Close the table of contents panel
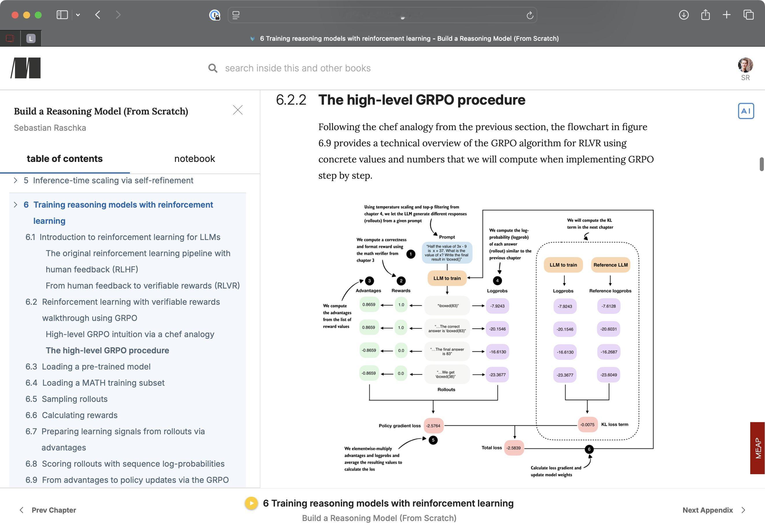The height and width of the screenshot is (532, 765). coord(238,110)
